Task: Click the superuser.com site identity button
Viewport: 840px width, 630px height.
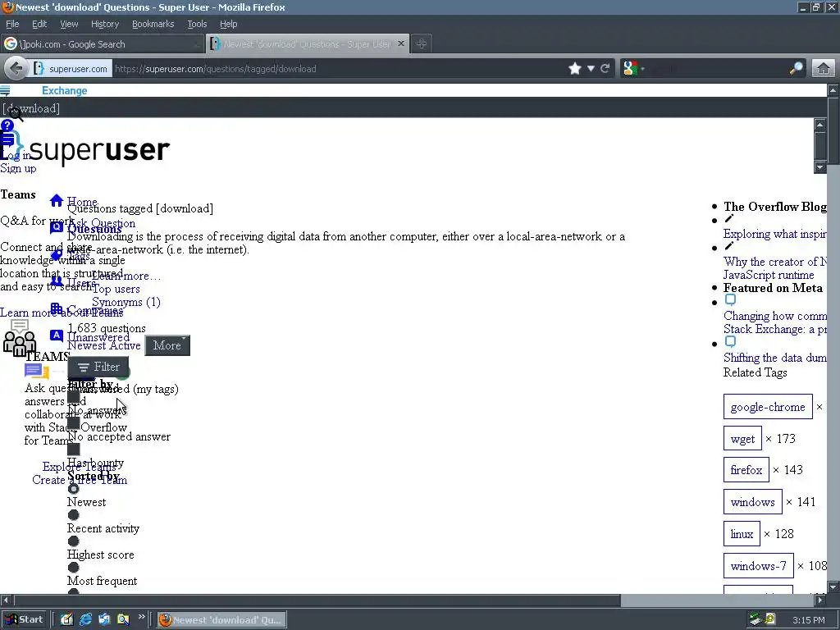Action: point(71,69)
